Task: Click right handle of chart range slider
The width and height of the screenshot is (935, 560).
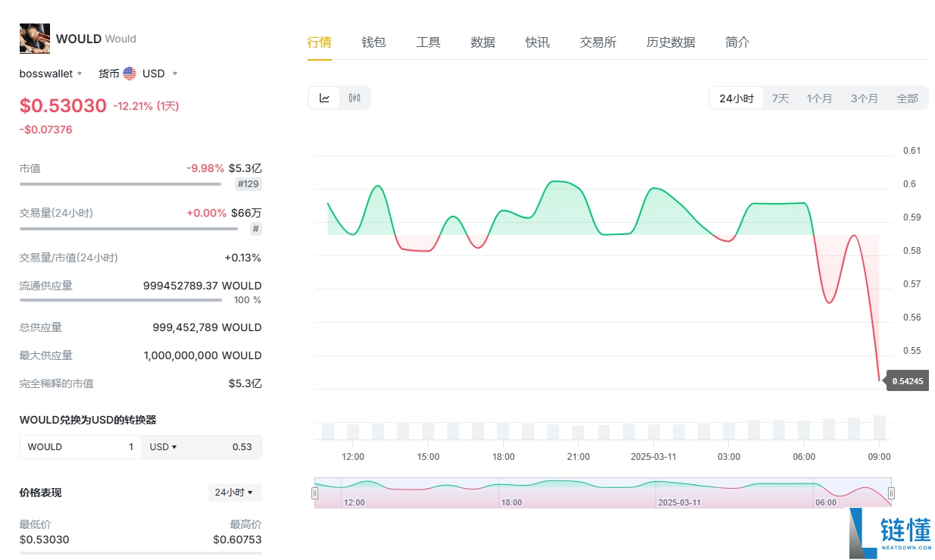Action: click(x=891, y=493)
